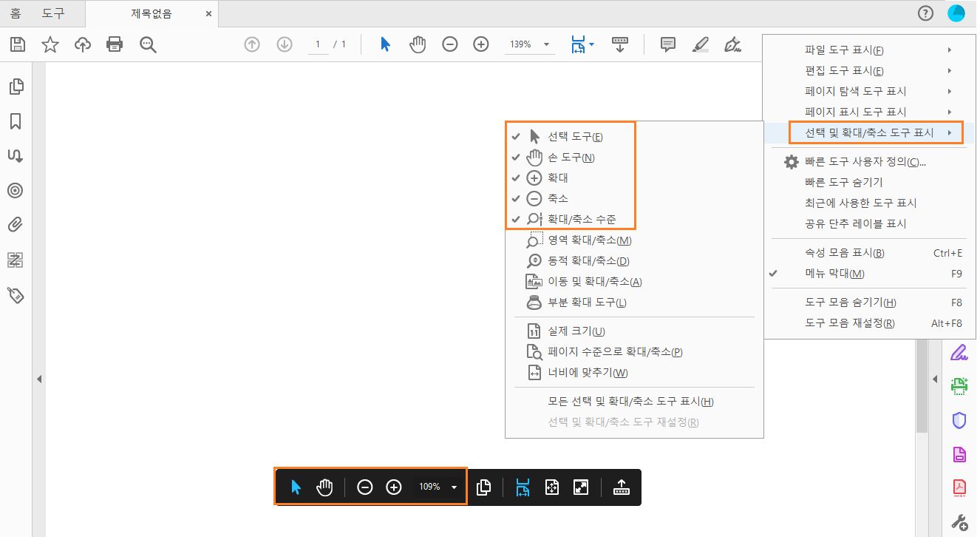Select the Fill & Sign tool
This screenshot has height=537, width=980.
tap(732, 44)
